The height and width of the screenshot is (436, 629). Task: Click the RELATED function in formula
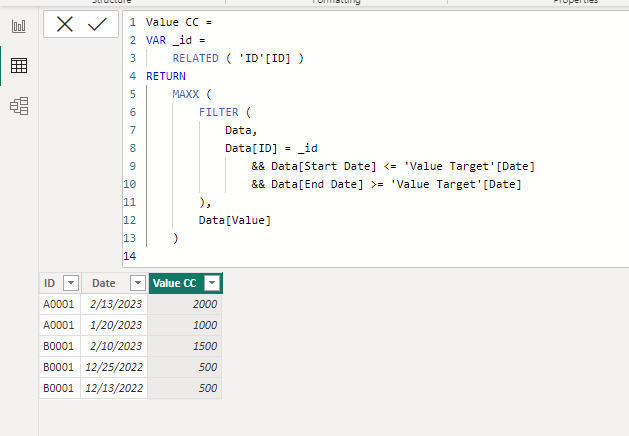(195, 59)
